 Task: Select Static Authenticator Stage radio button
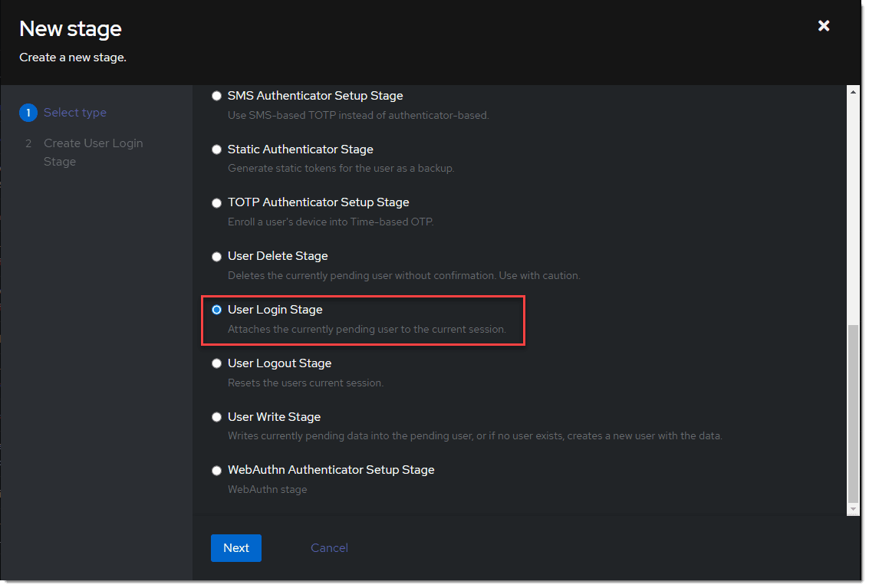click(216, 149)
